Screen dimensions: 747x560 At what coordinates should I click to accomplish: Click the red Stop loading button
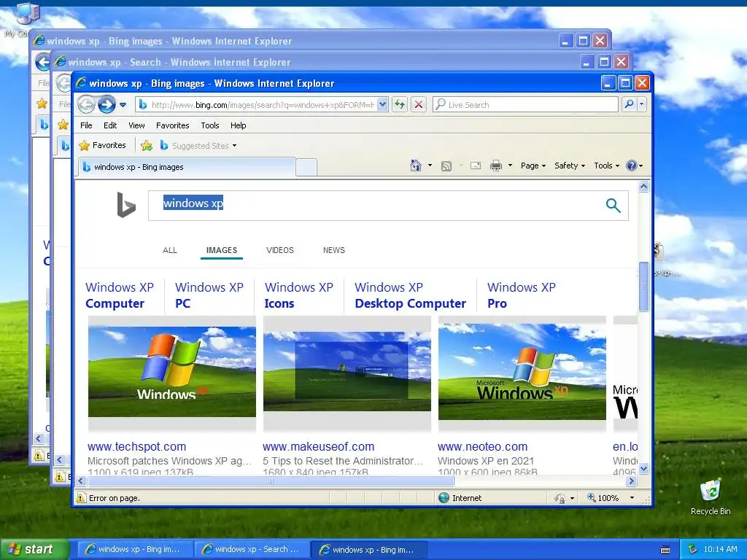[419, 104]
